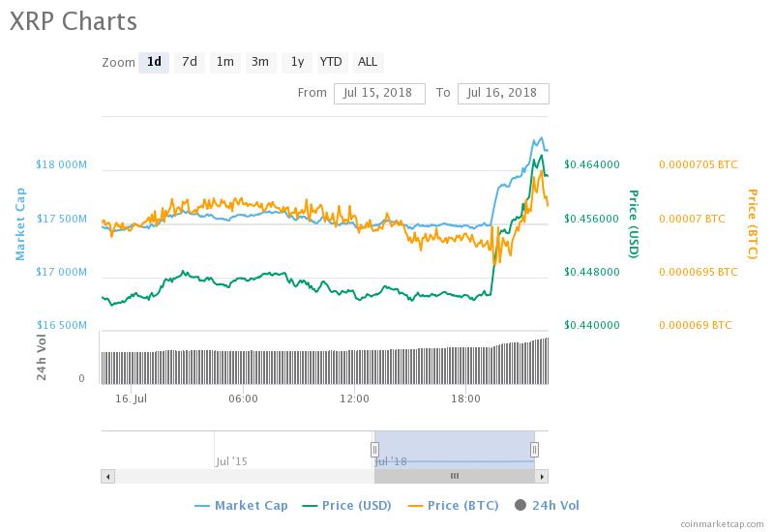Click the $17 000M market cap axis label
The height and width of the screenshot is (532, 774).
(x=61, y=272)
